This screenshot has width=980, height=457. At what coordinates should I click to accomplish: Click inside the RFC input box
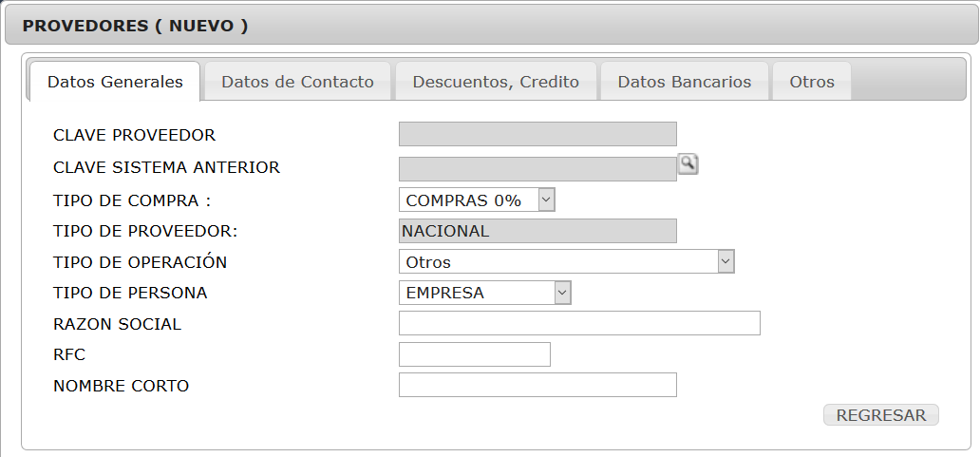(x=475, y=354)
